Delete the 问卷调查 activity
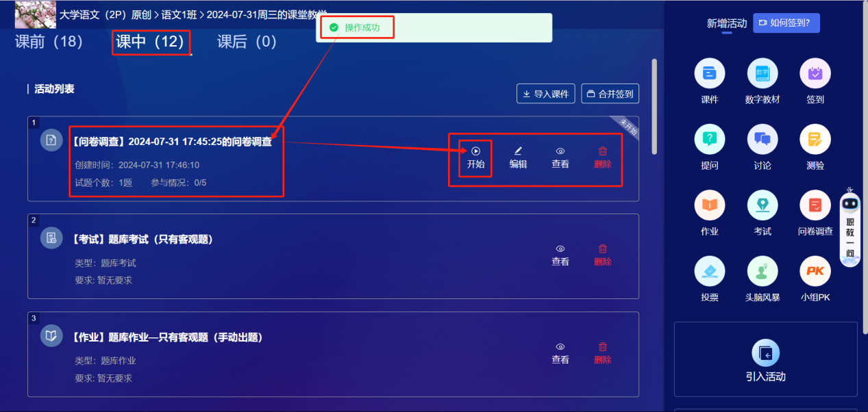The height and width of the screenshot is (412, 868). pyautogui.click(x=603, y=158)
